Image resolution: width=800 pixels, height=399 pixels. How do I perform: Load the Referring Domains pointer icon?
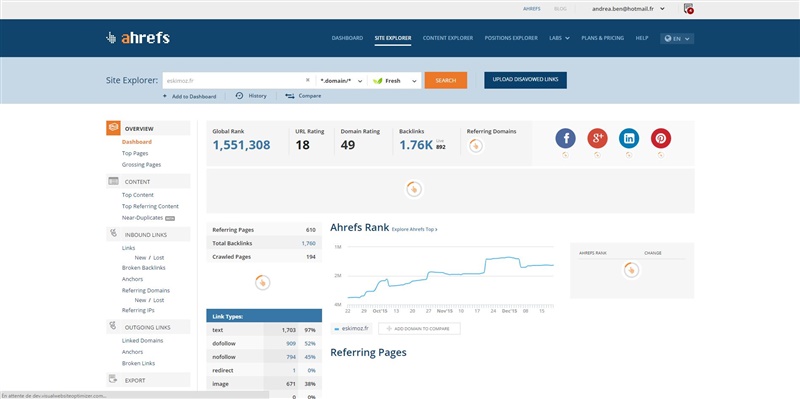tap(476, 146)
